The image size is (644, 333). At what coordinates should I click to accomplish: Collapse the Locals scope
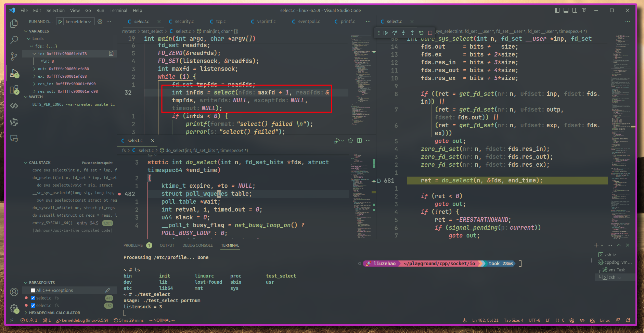coord(29,39)
